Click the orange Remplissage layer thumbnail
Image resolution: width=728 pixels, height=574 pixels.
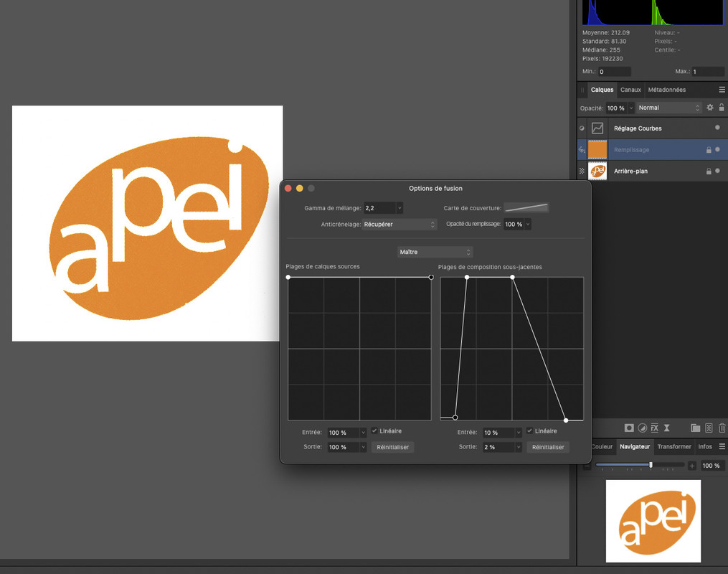pyautogui.click(x=597, y=149)
